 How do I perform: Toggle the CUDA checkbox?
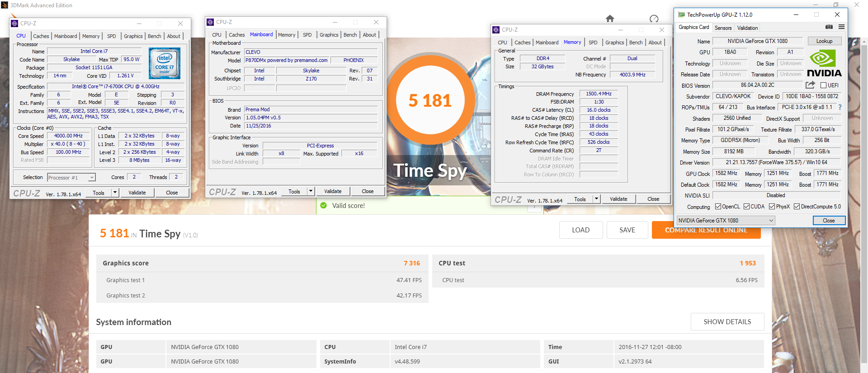746,207
